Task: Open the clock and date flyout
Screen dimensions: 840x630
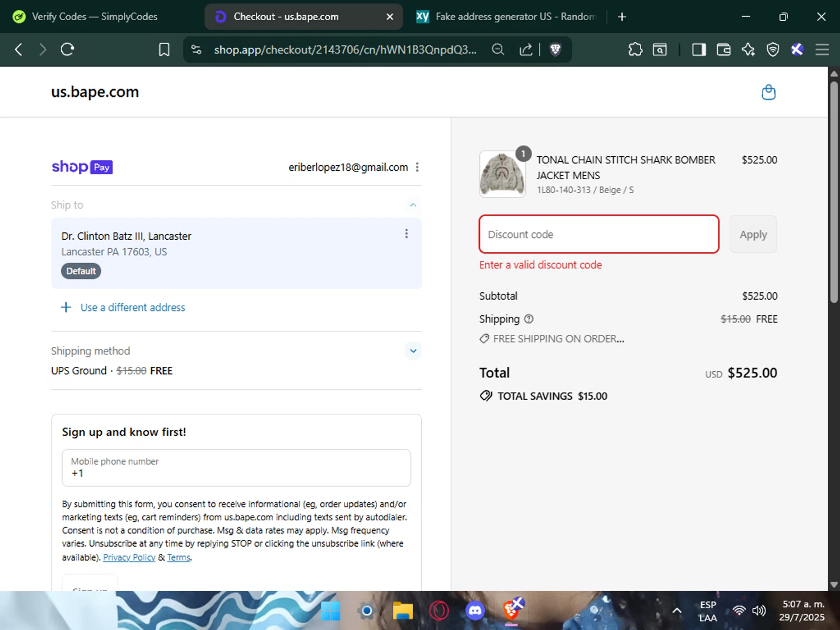Action: (802, 610)
